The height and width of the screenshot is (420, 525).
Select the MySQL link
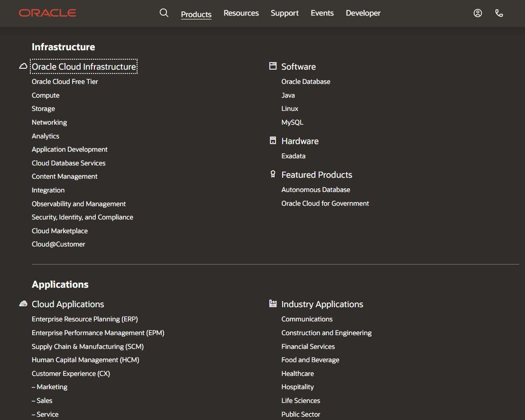292,122
